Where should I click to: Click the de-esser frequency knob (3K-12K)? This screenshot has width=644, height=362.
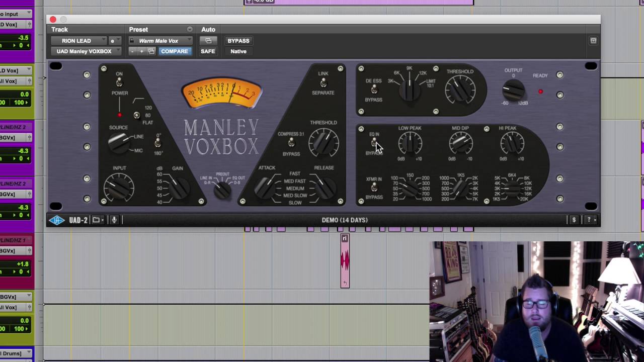click(409, 90)
